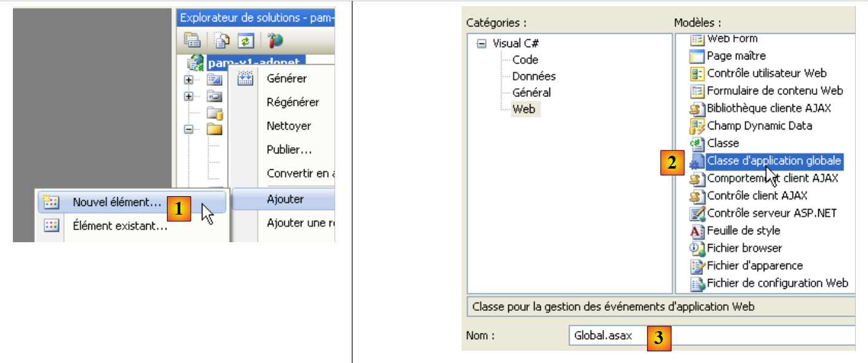The image size is (868, 363).
Task: Expand the first collapsed node under the project
Action: coord(189,80)
